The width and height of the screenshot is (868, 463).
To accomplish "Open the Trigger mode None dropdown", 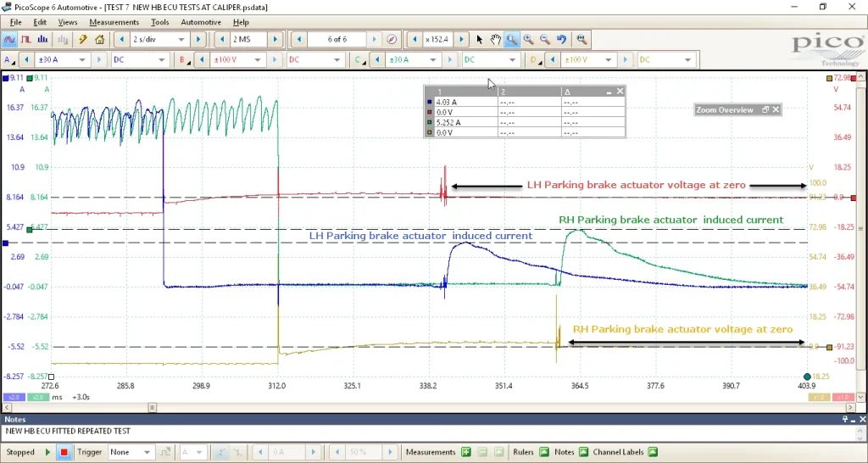I will coord(146,453).
